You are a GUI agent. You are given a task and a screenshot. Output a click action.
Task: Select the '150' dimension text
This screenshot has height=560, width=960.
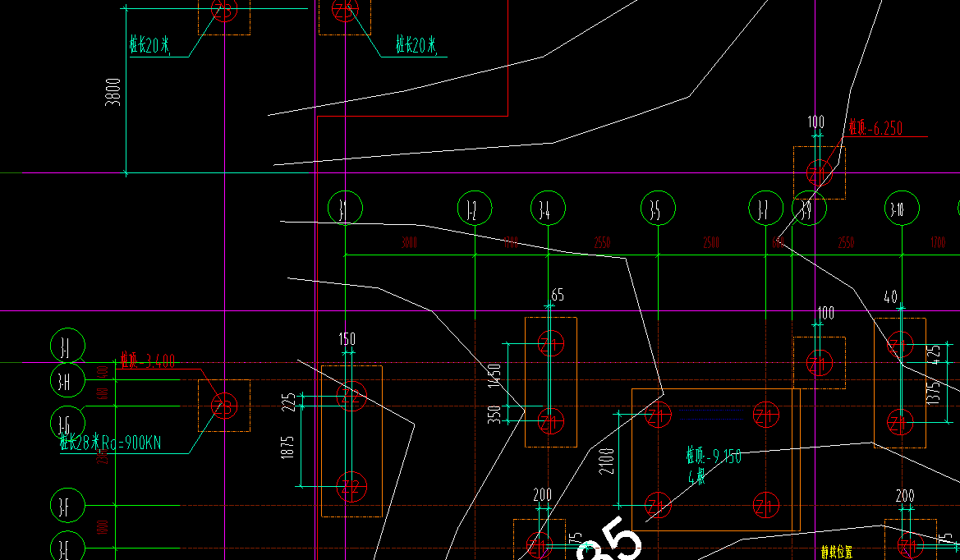coord(347,339)
